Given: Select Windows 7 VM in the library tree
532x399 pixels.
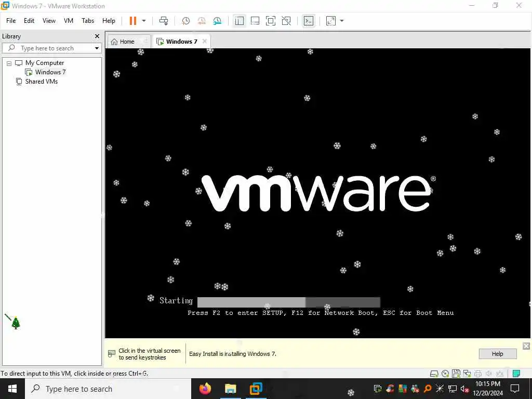Looking at the screenshot, I should coord(50,72).
